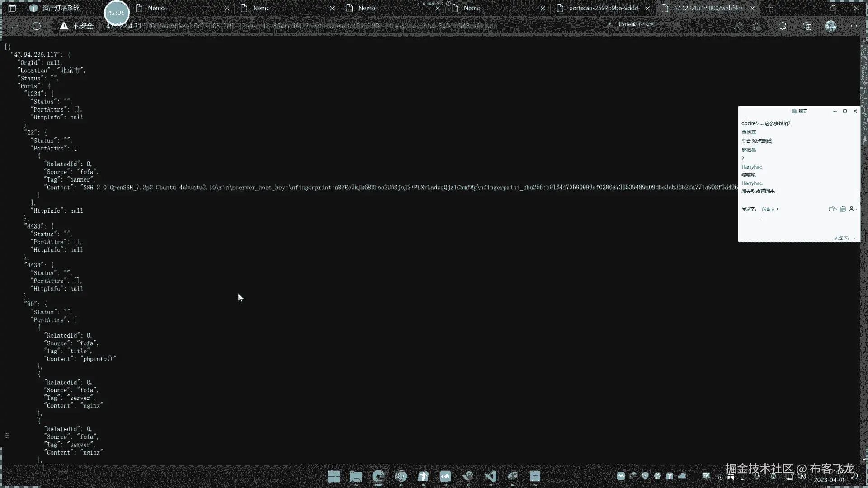Image resolution: width=868 pixels, height=488 pixels.
Task: Open browser extensions puzzle icon
Action: 782,26
